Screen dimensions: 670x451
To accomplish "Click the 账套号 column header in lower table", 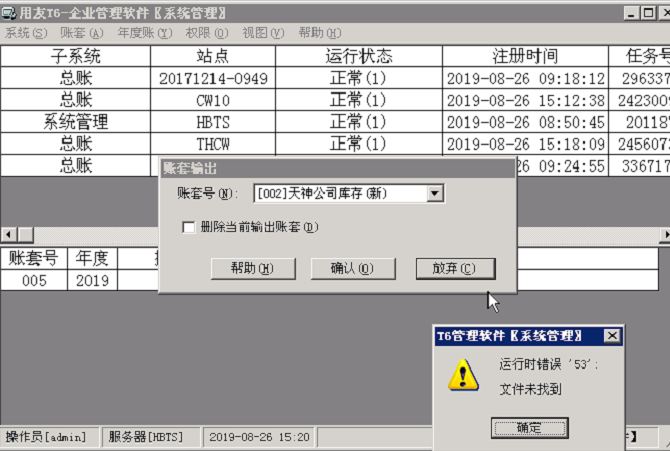I will pyautogui.click(x=34, y=258).
